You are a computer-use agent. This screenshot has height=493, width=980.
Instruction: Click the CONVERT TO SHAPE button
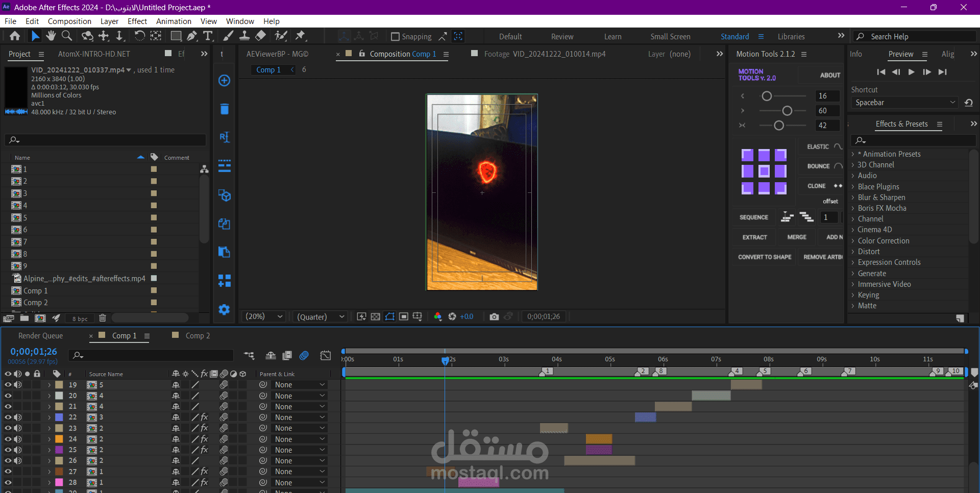click(x=764, y=257)
